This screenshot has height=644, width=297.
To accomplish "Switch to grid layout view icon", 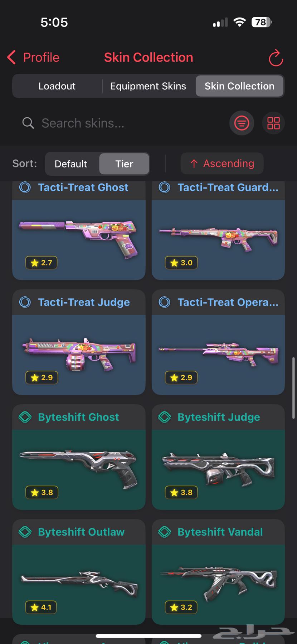I will coord(273,123).
